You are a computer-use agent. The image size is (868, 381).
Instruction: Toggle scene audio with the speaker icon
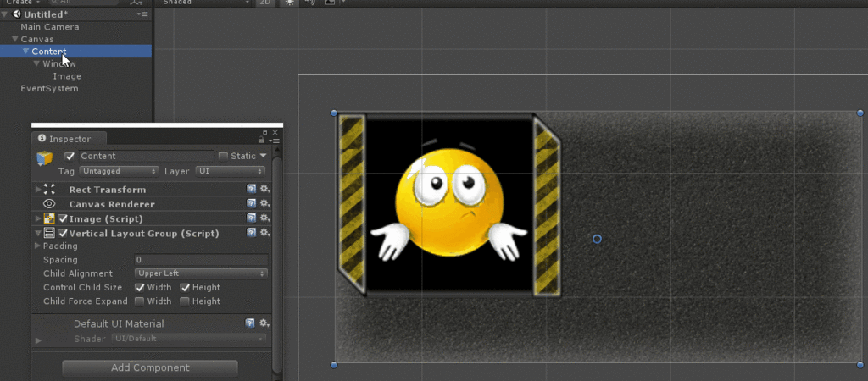tap(310, 3)
